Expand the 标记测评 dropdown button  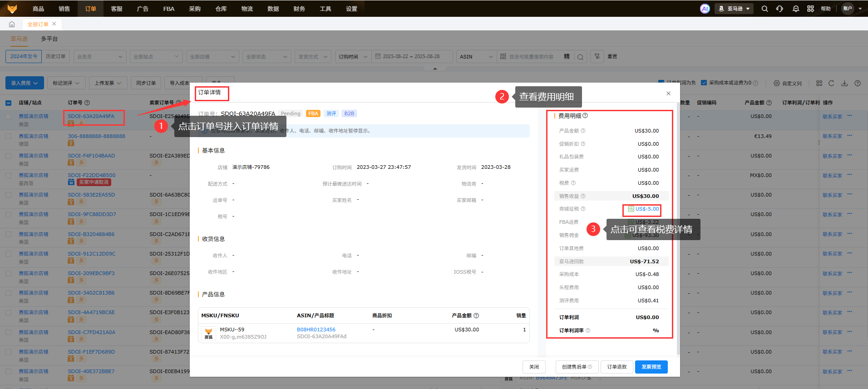click(66, 83)
